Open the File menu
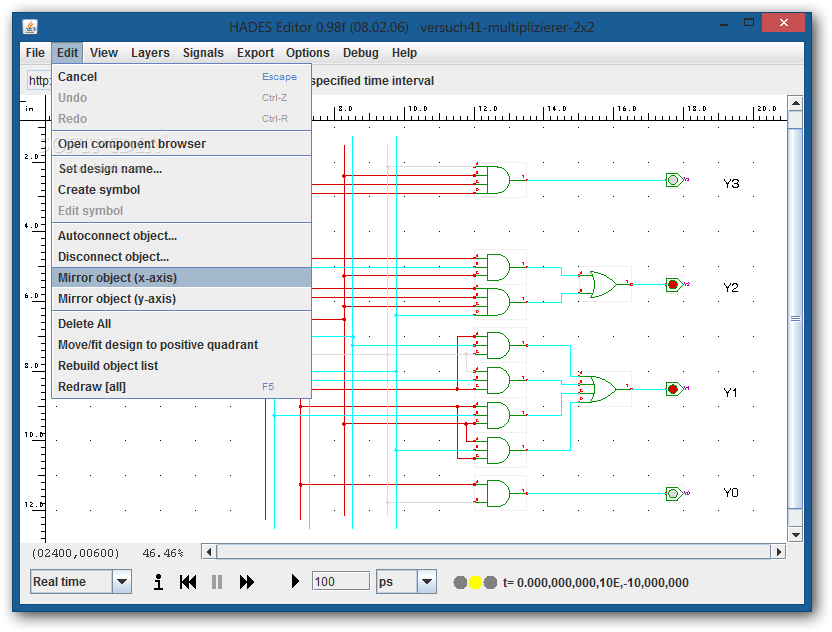832x632 pixels. (x=35, y=53)
